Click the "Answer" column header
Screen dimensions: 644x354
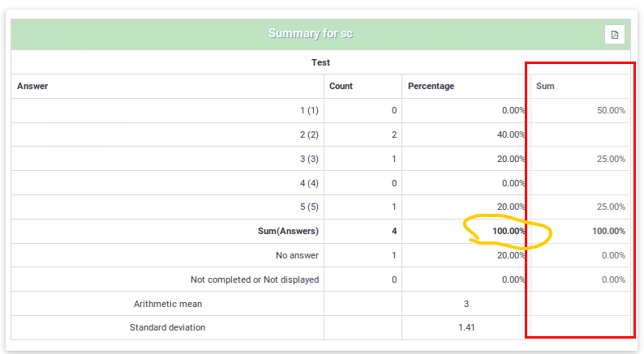[32, 86]
